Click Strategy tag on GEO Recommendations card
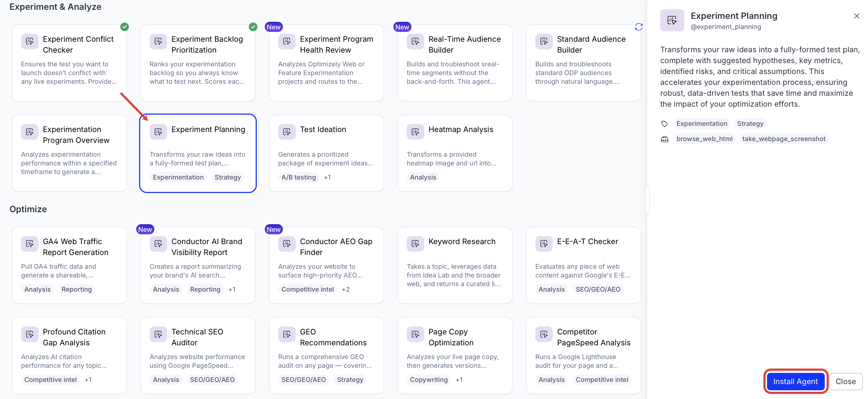This screenshot has width=868, height=399. click(350, 380)
